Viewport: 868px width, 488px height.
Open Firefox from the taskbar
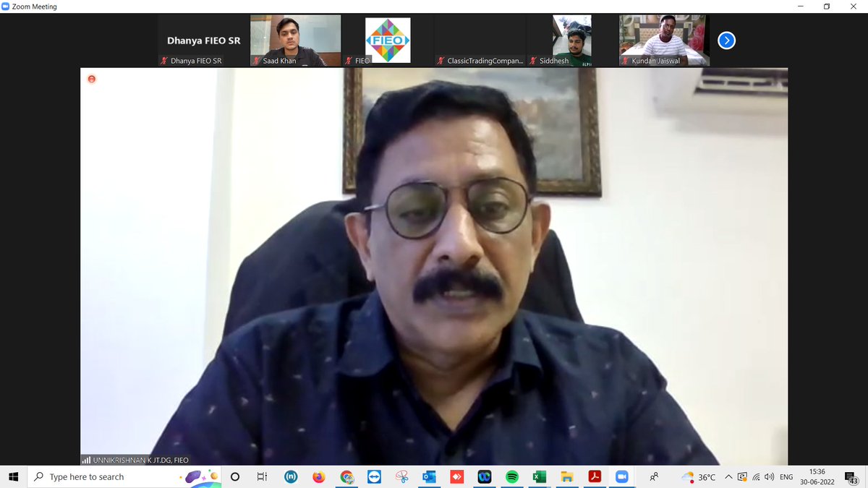tap(319, 477)
